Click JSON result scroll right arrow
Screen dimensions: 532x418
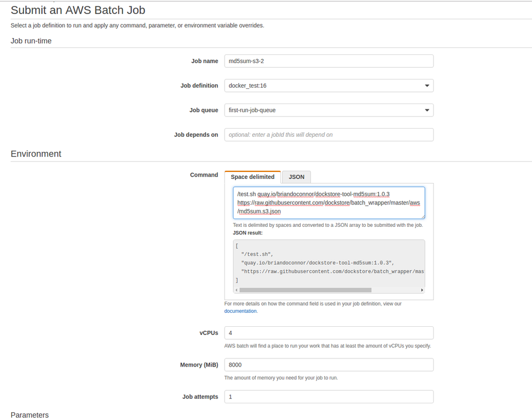422,290
